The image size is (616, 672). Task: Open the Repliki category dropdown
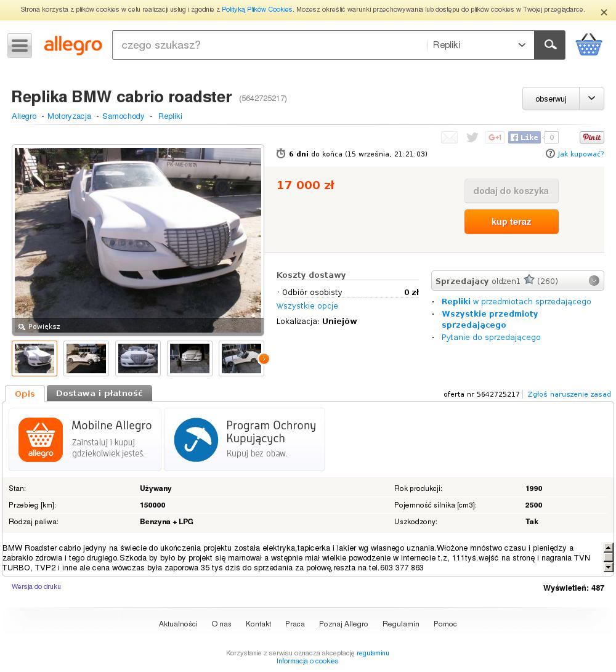click(480, 45)
